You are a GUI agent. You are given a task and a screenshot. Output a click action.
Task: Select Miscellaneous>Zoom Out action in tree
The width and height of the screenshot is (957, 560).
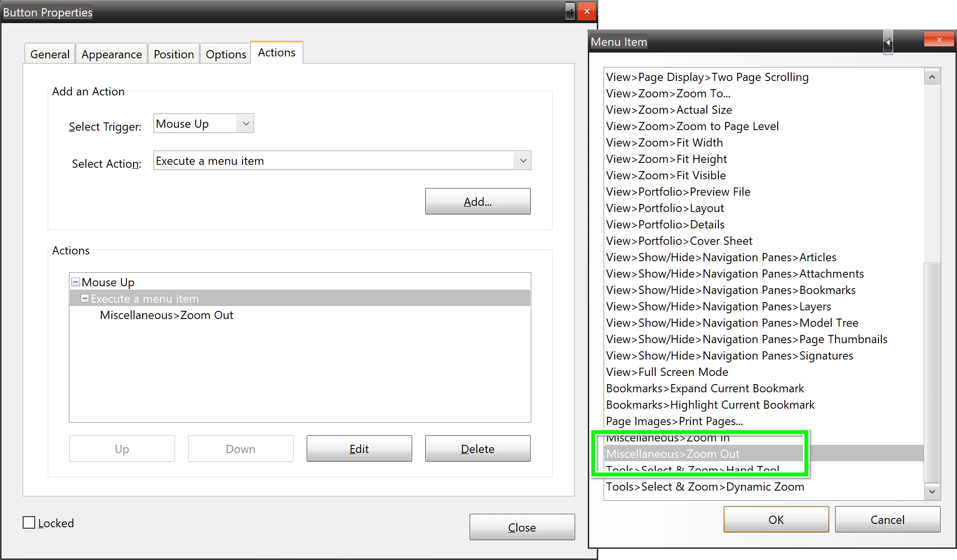tap(166, 315)
